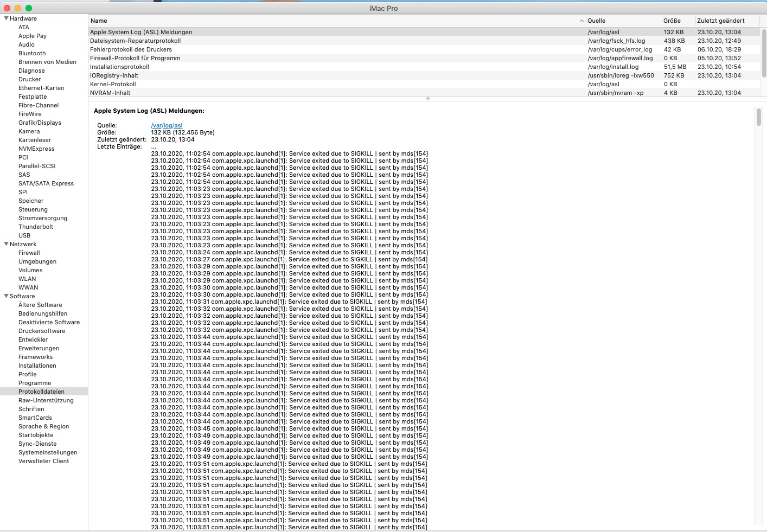Screen dimensions: 767x532
Task: Open the Apple Pay sidebar entry
Action: coord(33,36)
